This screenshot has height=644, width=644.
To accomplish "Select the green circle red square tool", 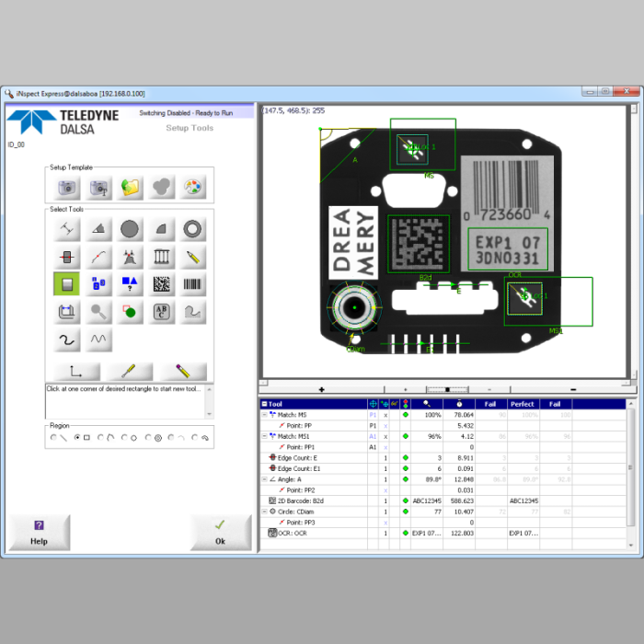I will [x=130, y=312].
